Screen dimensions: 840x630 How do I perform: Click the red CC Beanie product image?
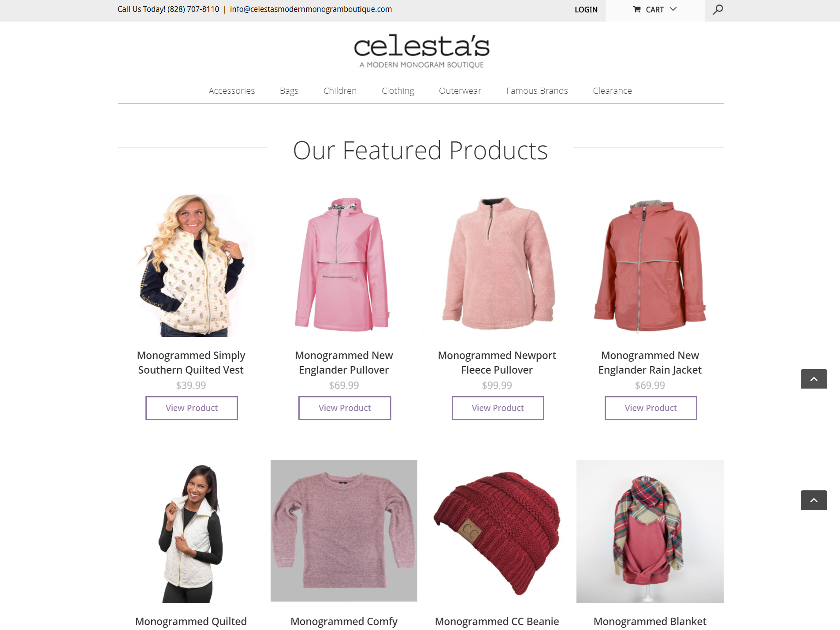[x=497, y=531]
